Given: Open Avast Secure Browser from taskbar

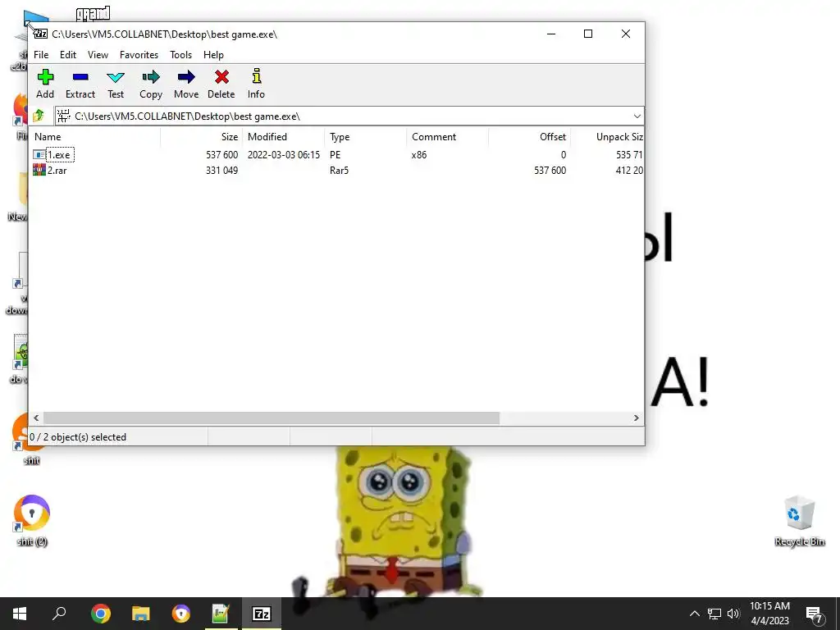Looking at the screenshot, I should [x=181, y=614].
